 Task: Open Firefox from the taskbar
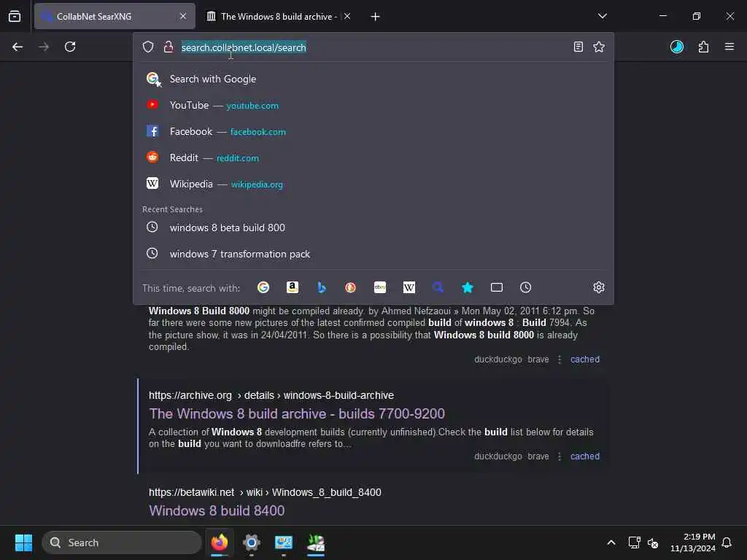click(x=219, y=542)
